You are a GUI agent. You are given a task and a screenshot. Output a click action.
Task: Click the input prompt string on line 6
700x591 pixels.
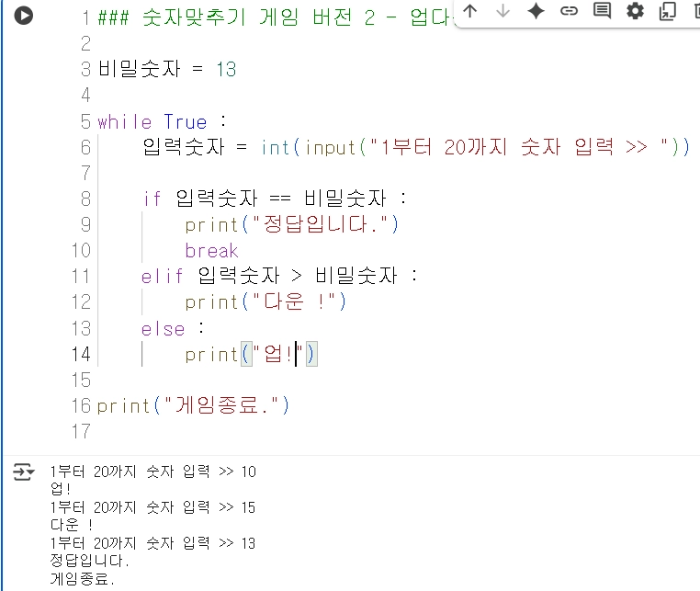click(x=519, y=147)
